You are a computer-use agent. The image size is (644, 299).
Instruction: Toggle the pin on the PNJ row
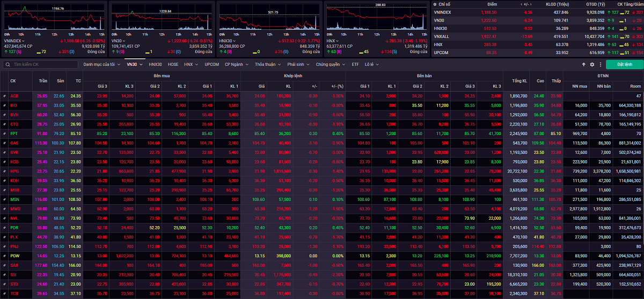[x=4, y=246]
